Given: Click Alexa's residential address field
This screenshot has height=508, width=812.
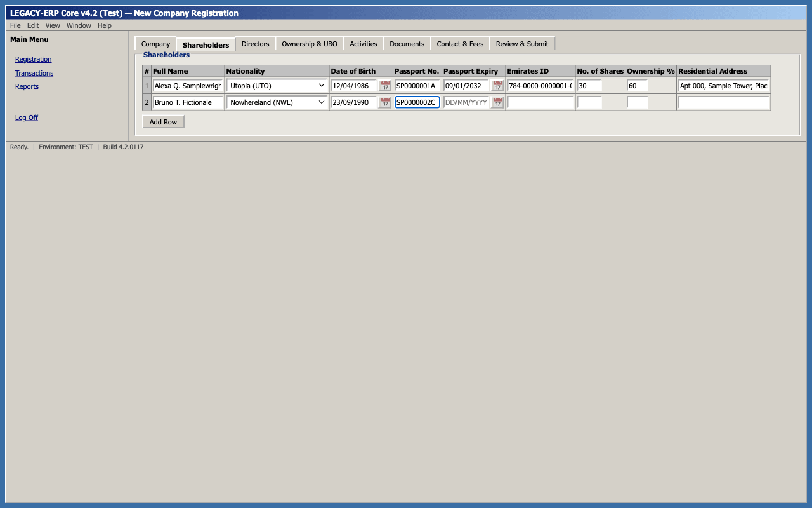Looking at the screenshot, I should click(x=724, y=86).
